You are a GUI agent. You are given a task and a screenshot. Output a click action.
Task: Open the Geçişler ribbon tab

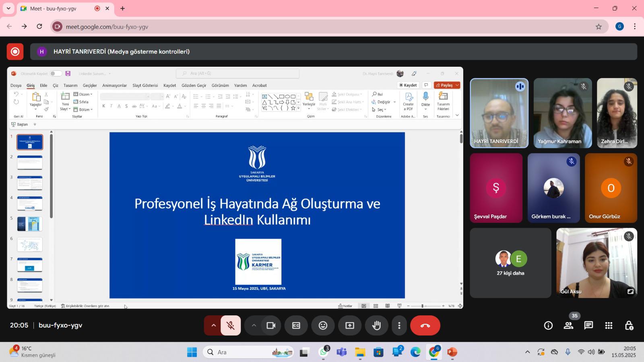point(90,85)
